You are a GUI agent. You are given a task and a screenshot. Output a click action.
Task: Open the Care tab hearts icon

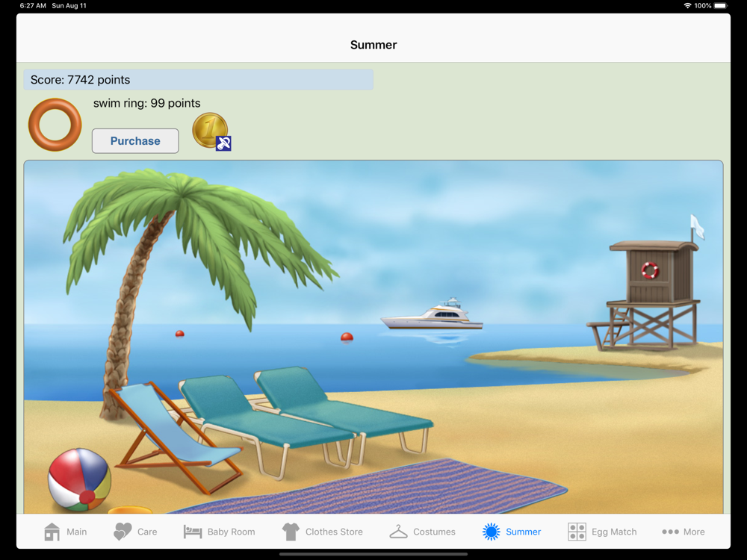pyautogui.click(x=123, y=532)
